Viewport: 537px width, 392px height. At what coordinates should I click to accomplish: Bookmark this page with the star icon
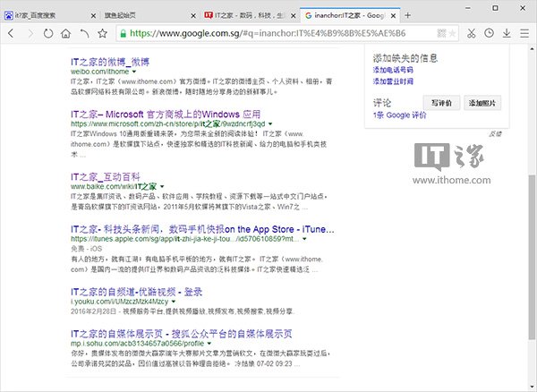coord(103,32)
